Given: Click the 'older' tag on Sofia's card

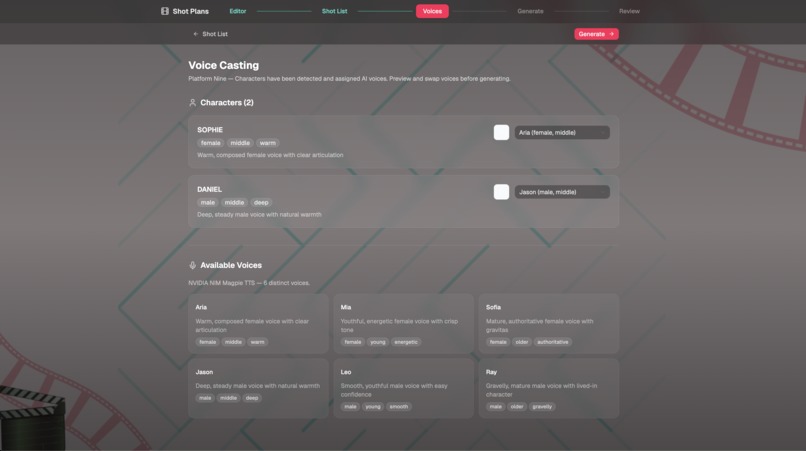Looking at the screenshot, I should pos(521,342).
